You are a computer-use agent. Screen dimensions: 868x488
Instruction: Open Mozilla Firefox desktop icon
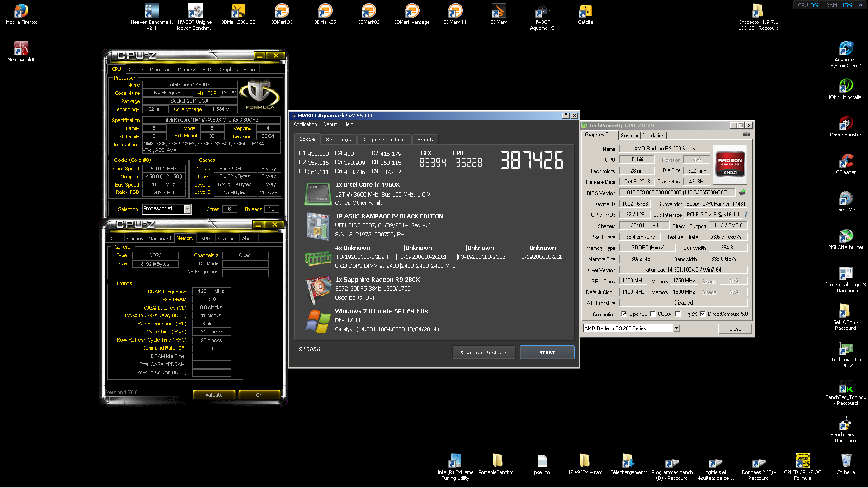(21, 14)
